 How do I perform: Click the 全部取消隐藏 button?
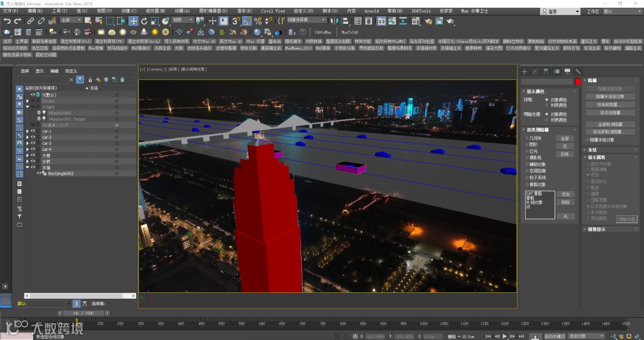pos(609,124)
